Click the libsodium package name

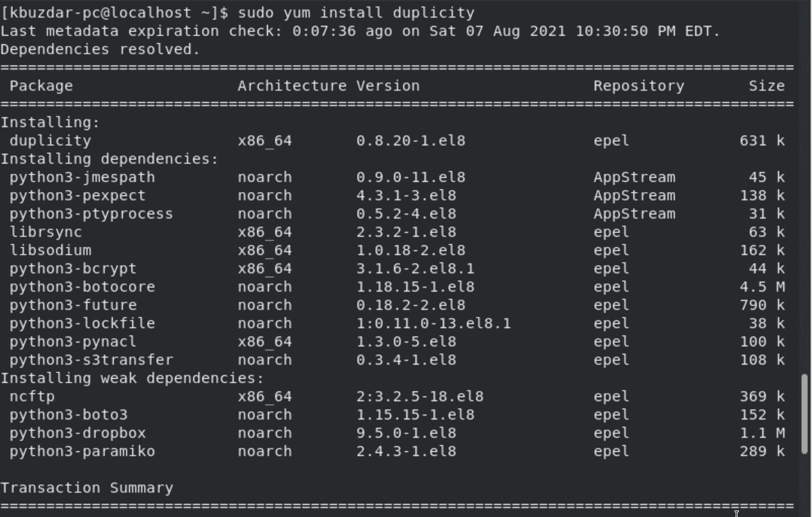pos(50,250)
